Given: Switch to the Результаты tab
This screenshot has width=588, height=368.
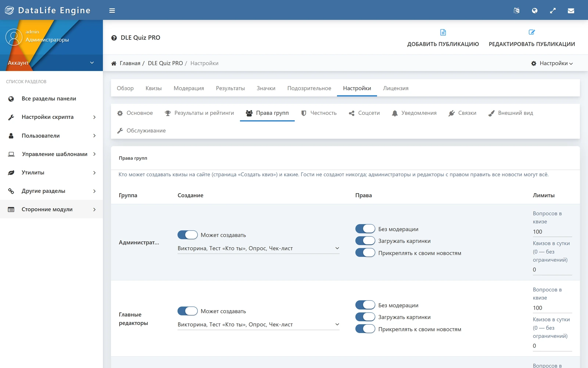Looking at the screenshot, I should (x=230, y=88).
